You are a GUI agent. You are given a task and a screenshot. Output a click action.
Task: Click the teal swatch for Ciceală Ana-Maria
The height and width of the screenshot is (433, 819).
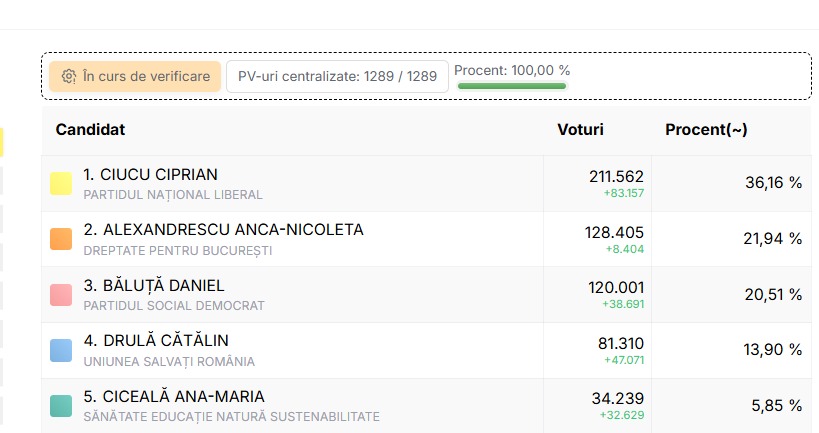point(61,406)
